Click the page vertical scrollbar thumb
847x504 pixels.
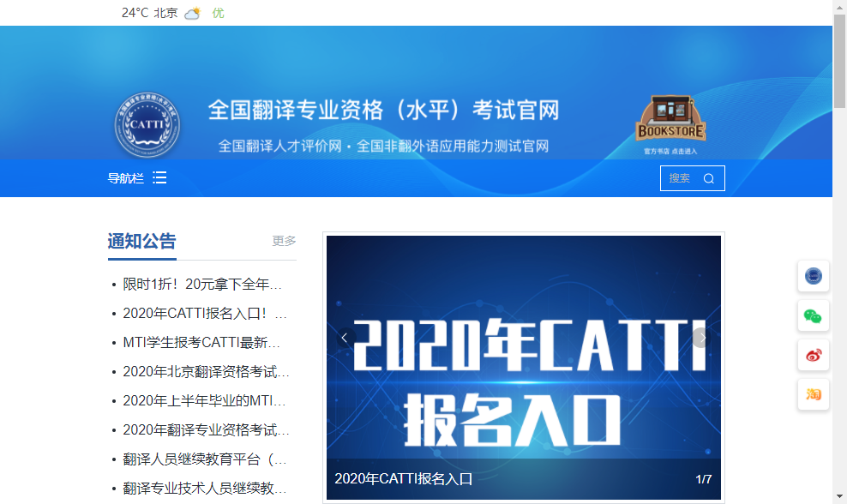[x=839, y=61]
